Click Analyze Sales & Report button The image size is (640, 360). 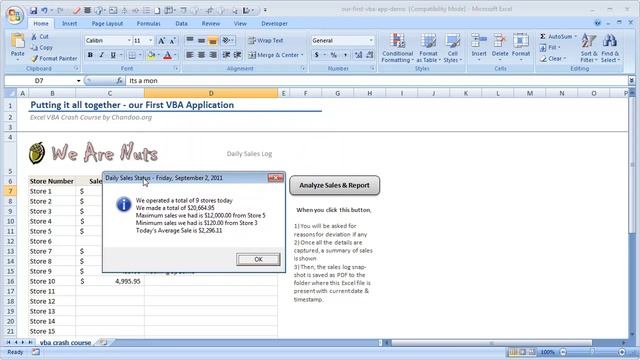click(334, 185)
